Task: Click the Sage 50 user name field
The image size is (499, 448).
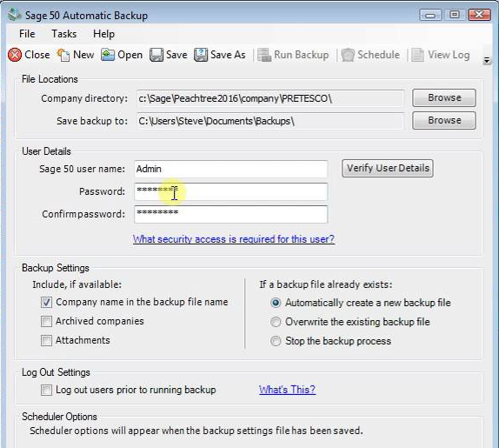Action: pyautogui.click(x=230, y=169)
